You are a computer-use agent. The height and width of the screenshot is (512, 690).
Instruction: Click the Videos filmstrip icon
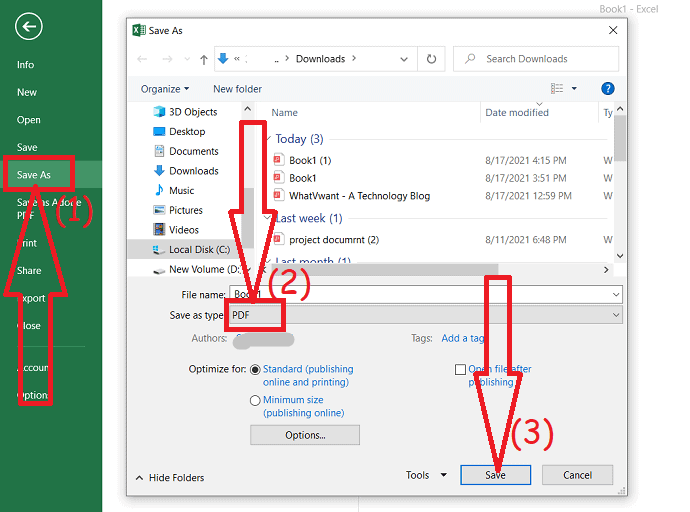click(159, 230)
